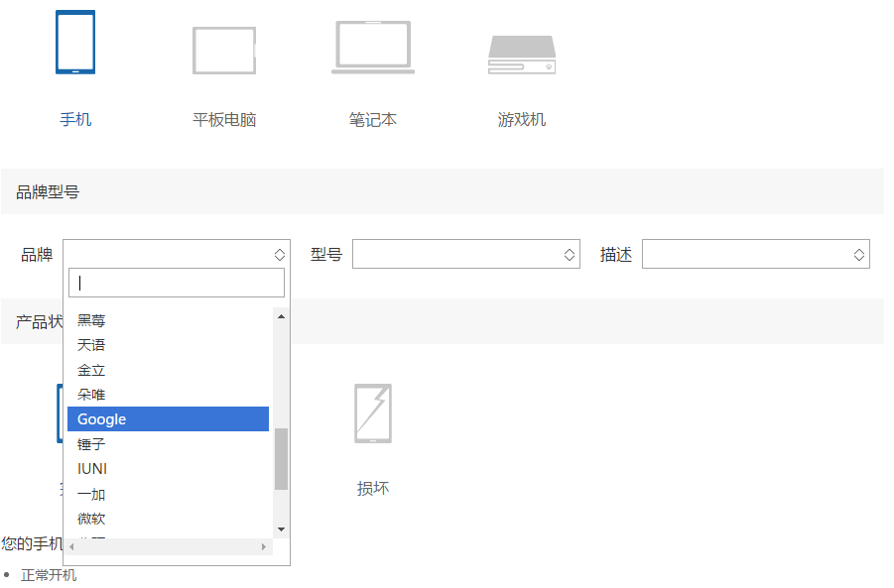Click the laptop illustration above 笔记本 label
The image size is (894, 588).
tap(372, 45)
